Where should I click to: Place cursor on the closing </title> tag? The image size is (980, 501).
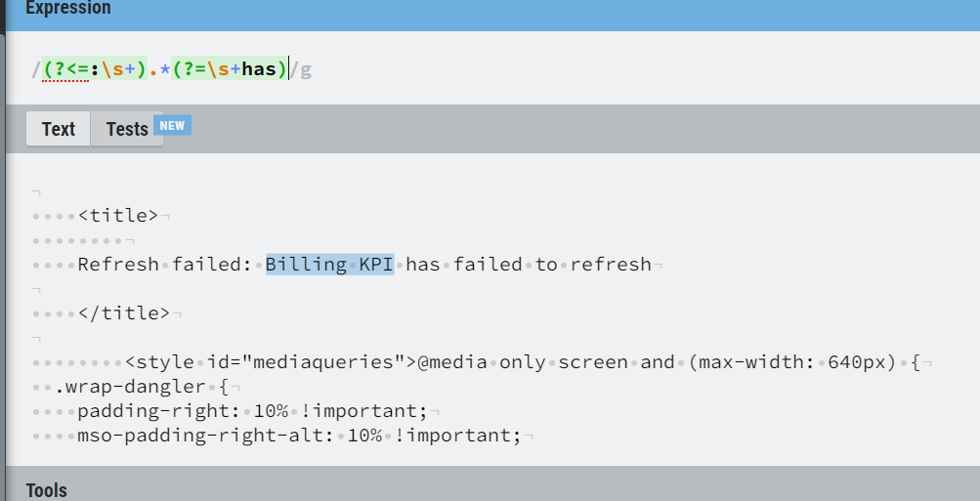pos(124,313)
